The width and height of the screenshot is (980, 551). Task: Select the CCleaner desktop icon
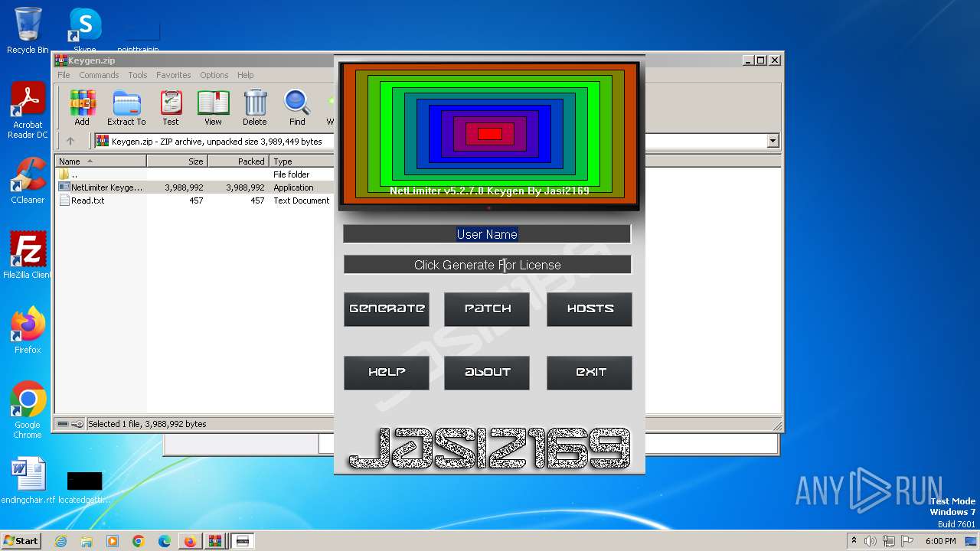pyautogui.click(x=28, y=181)
